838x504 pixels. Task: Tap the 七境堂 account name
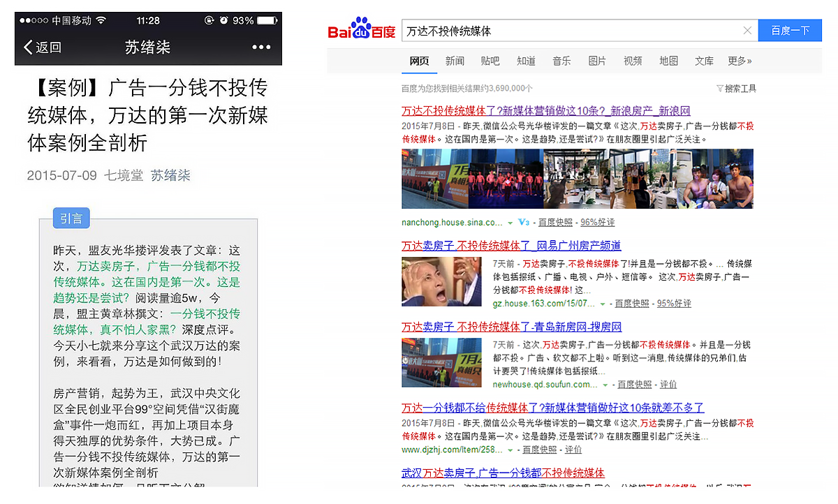tap(124, 176)
